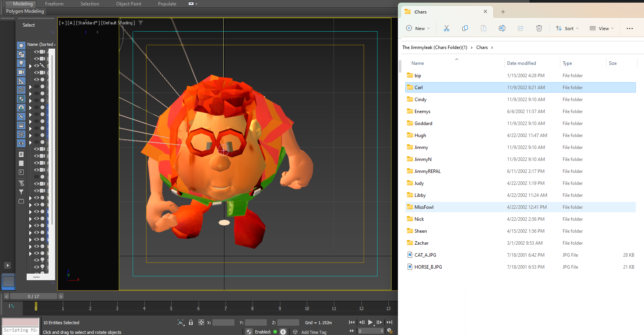The image size is (644, 335).
Task: Open the Polygon Modeling panel tab
Action: [x=25, y=11]
